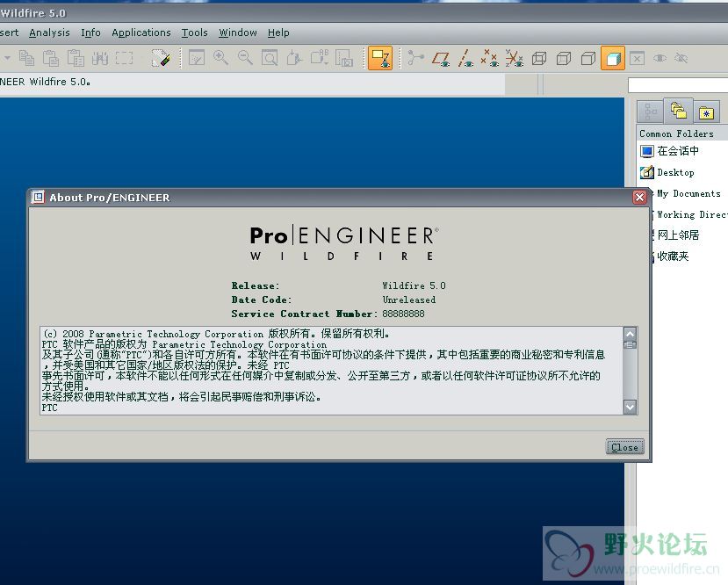Open the Info menu
728x585 pixels.
coord(90,32)
